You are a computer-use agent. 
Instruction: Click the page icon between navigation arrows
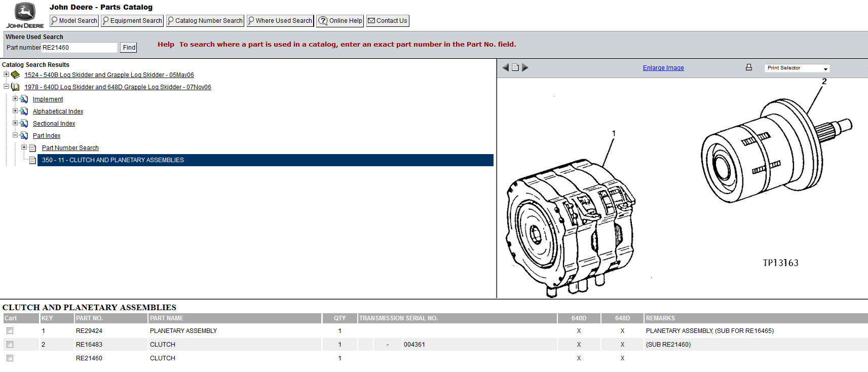515,67
